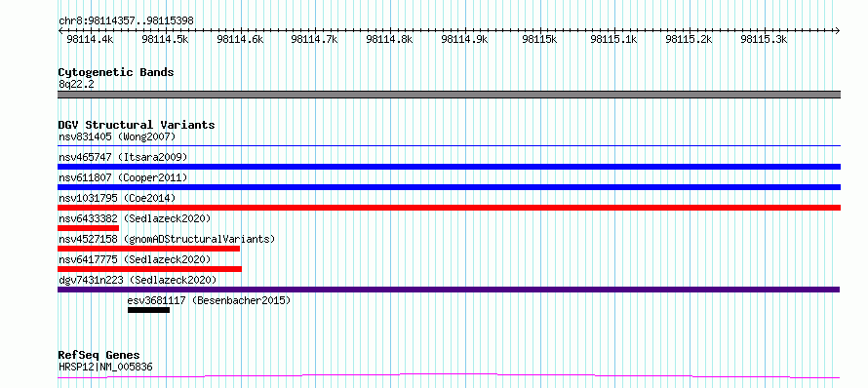Click the nsv6417775 red variant bar

coord(149,269)
